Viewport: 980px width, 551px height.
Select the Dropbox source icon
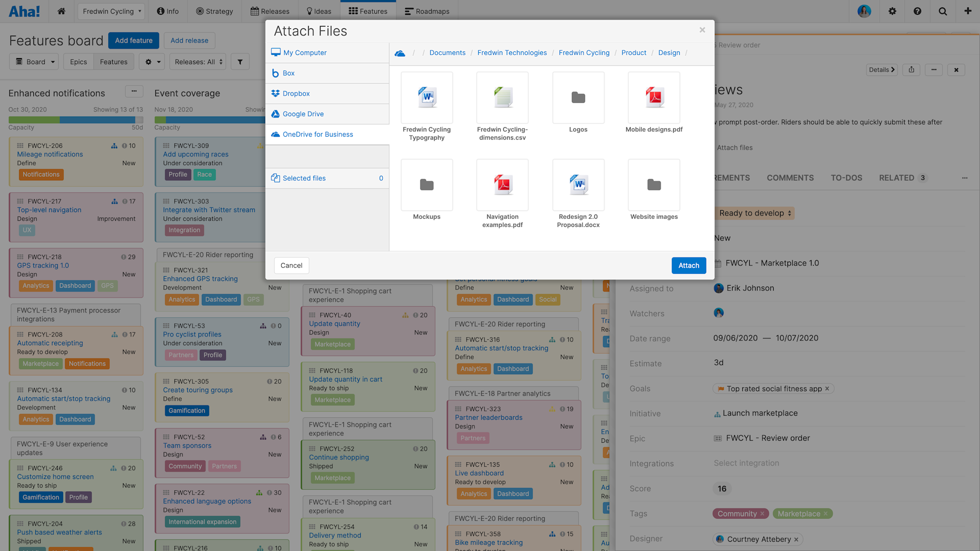point(296,93)
